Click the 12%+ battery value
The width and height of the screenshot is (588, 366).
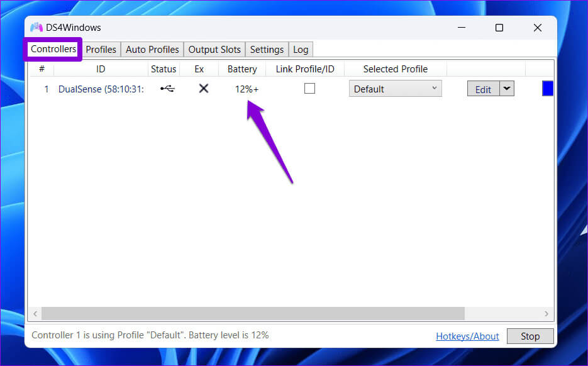247,89
